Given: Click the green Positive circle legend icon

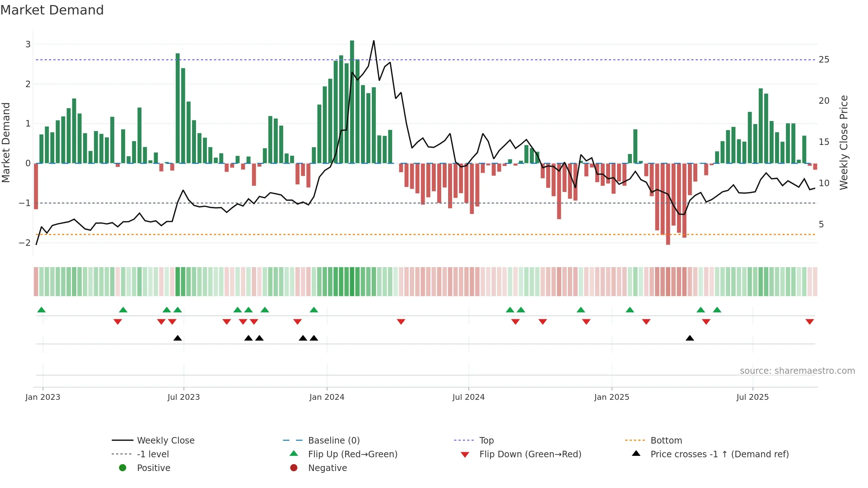Looking at the screenshot, I should (123, 468).
